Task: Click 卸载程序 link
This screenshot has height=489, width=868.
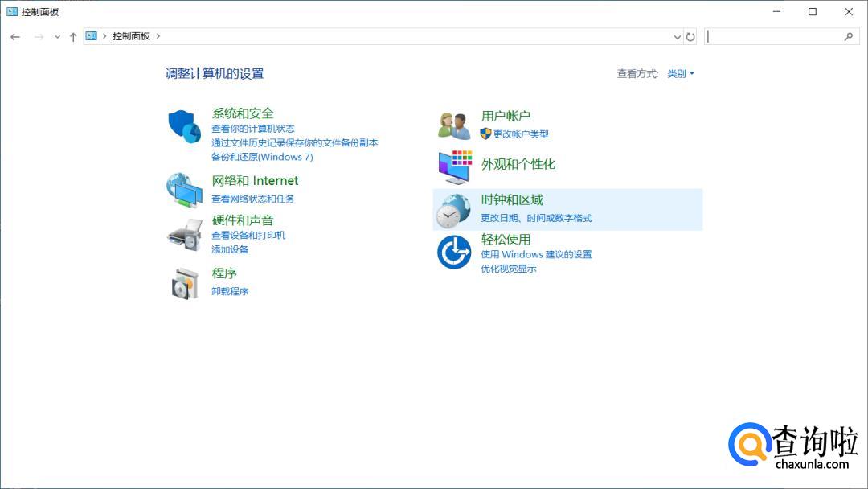Action: point(230,291)
